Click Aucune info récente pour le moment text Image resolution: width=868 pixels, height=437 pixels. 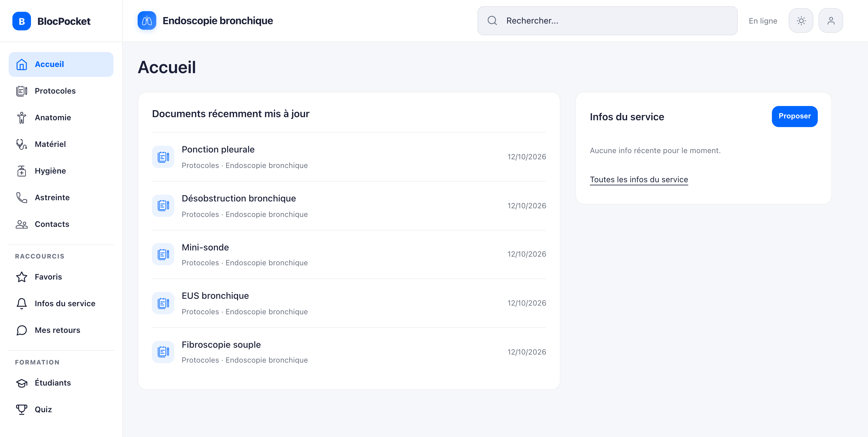pyautogui.click(x=655, y=151)
